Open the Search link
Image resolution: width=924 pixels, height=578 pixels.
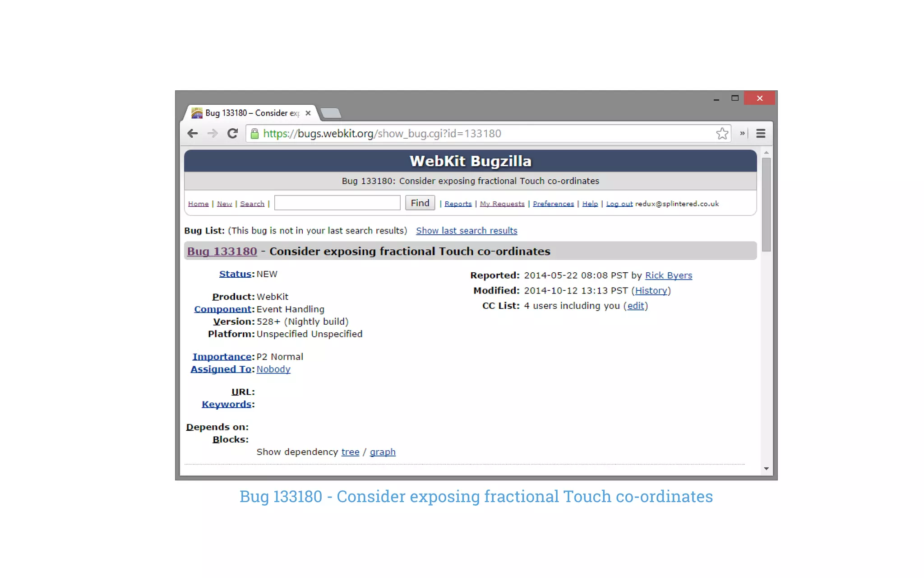click(x=252, y=204)
